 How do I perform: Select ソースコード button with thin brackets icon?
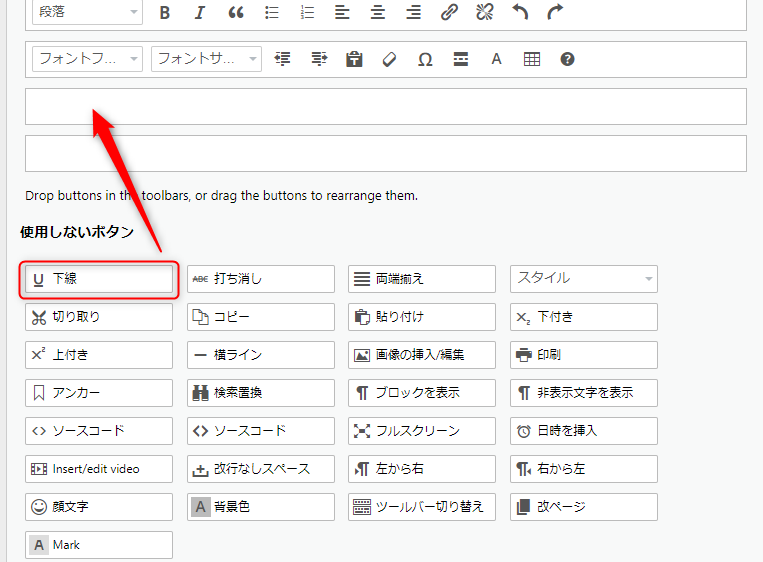tap(99, 431)
